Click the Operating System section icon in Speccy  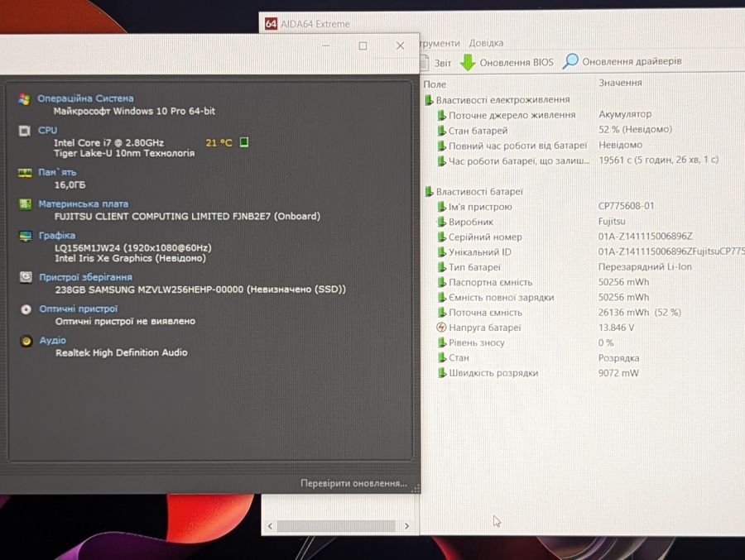25,99
